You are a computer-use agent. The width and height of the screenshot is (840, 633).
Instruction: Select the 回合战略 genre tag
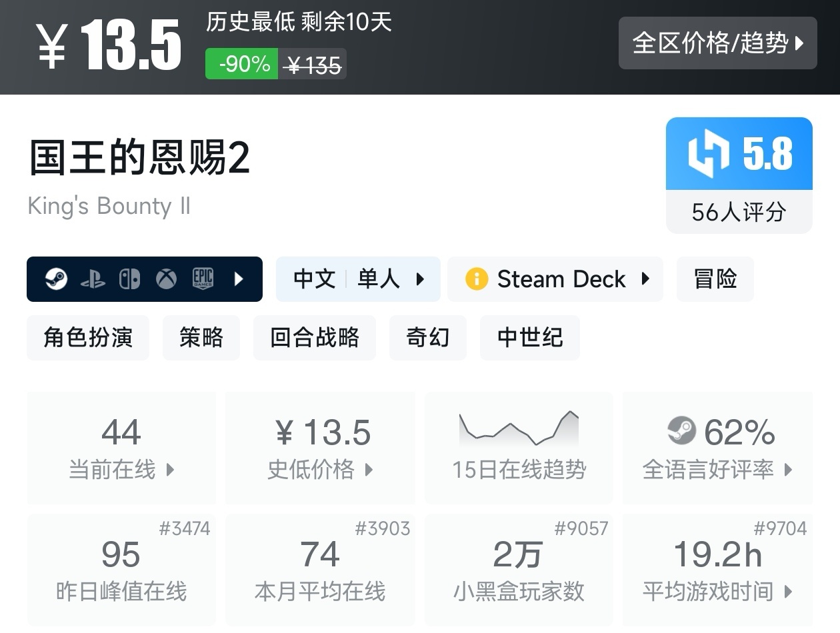click(315, 338)
